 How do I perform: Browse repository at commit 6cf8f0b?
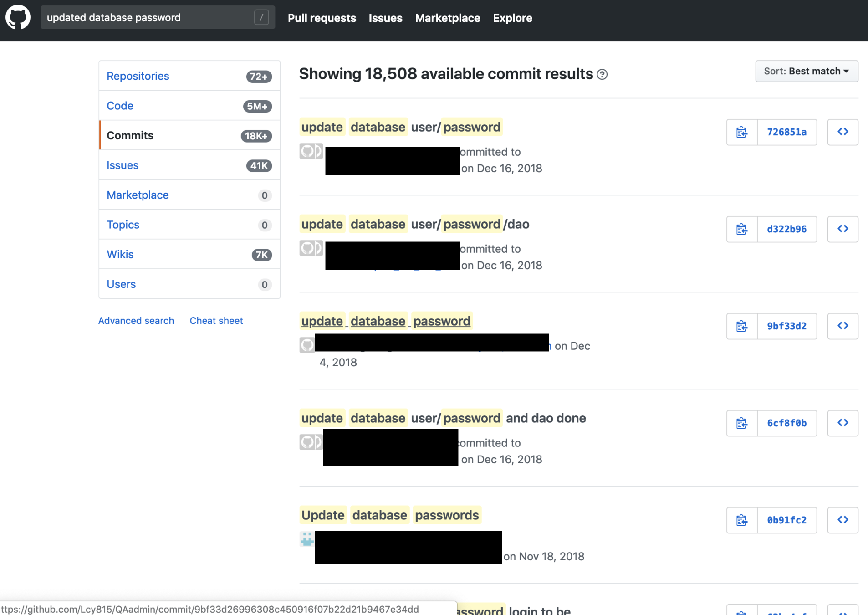(842, 423)
